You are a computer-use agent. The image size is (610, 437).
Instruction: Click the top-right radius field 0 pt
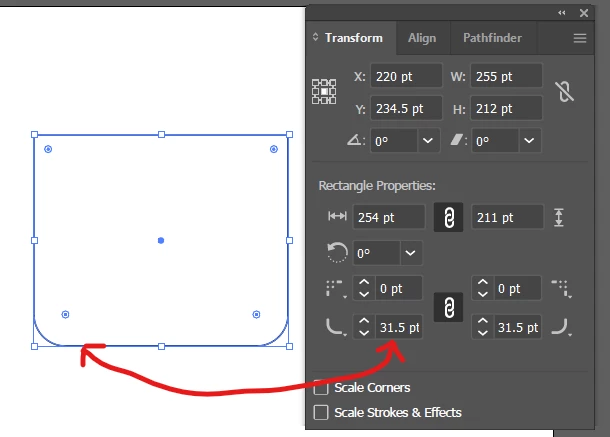[x=517, y=288]
